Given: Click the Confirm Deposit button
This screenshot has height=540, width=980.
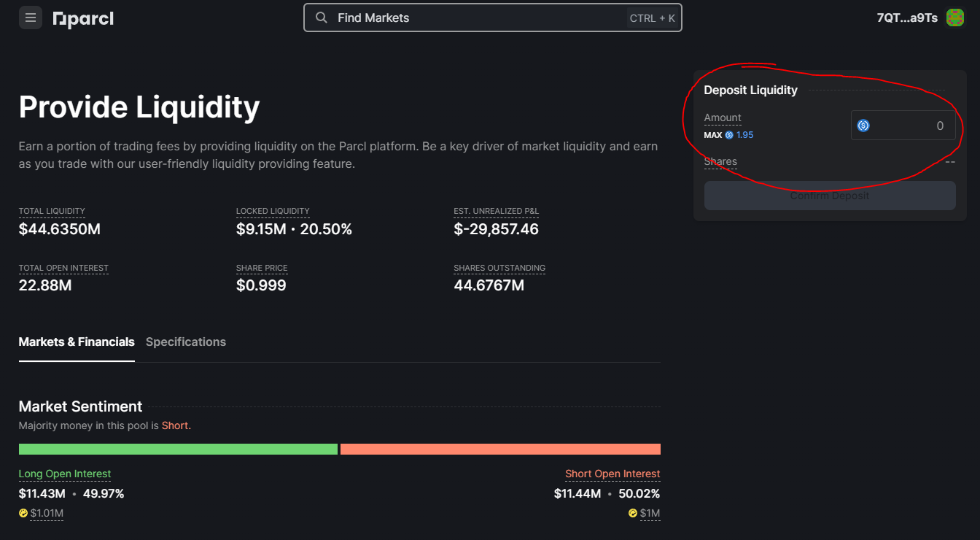Looking at the screenshot, I should pos(830,196).
